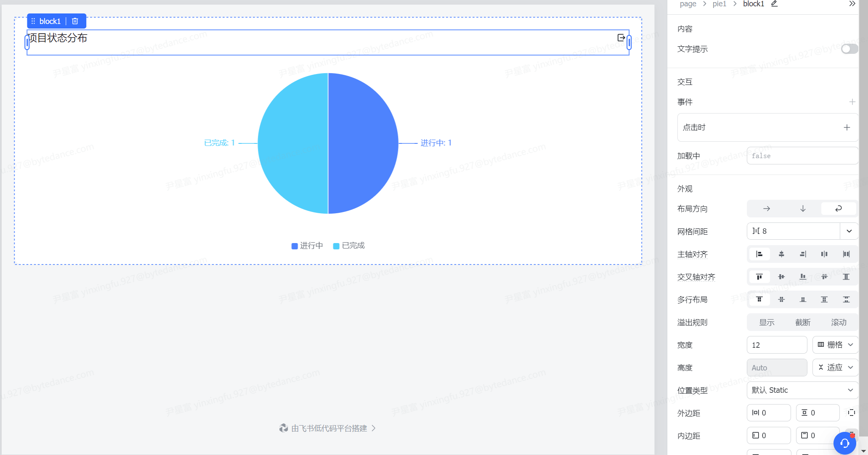Navigate to pie1 in breadcrumb
Viewport: 868px width, 455px height.
coord(719,4)
